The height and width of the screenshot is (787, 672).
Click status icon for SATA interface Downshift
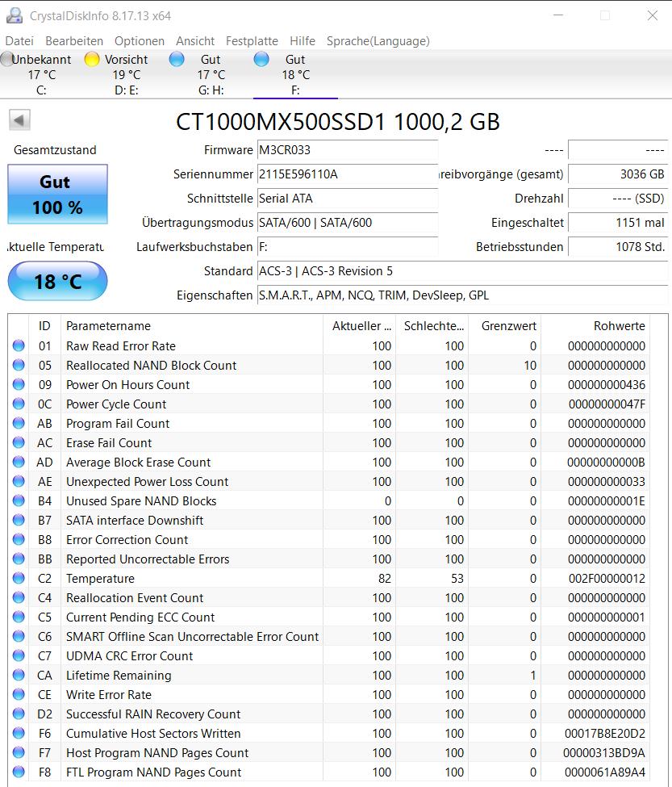tap(19, 520)
